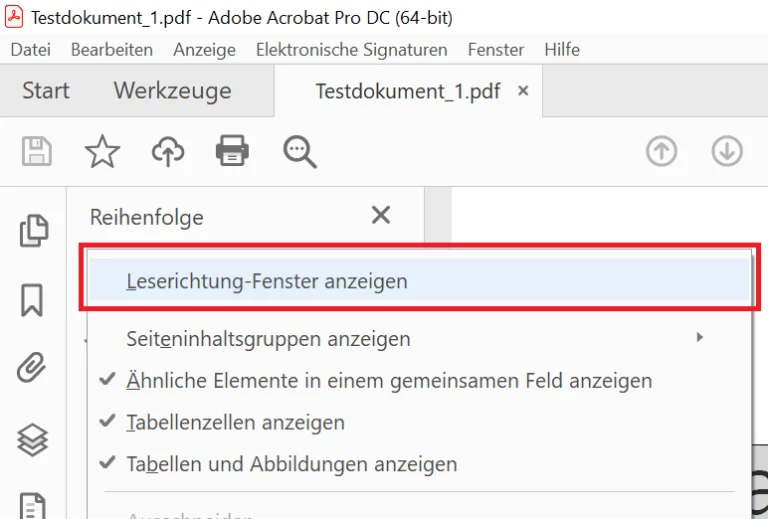This screenshot has height=519, width=768.
Task: Expand Seiteninhaltsgruppen anzeigen submenu
Action: (x=268, y=339)
